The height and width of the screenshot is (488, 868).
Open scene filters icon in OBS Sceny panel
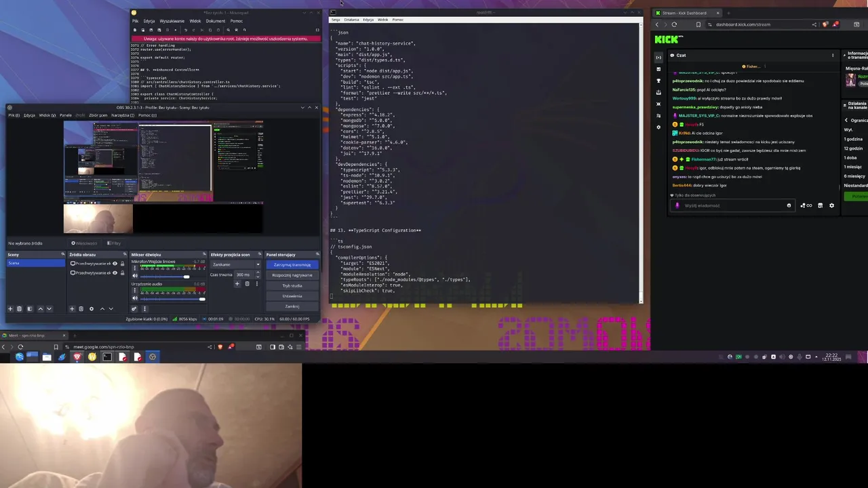pyautogui.click(x=30, y=309)
